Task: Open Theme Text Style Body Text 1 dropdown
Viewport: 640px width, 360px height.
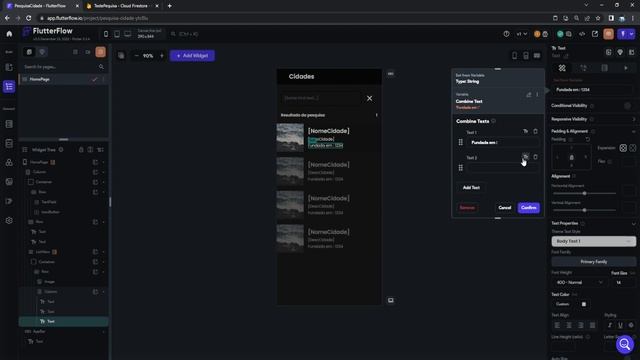Action: pos(593,241)
